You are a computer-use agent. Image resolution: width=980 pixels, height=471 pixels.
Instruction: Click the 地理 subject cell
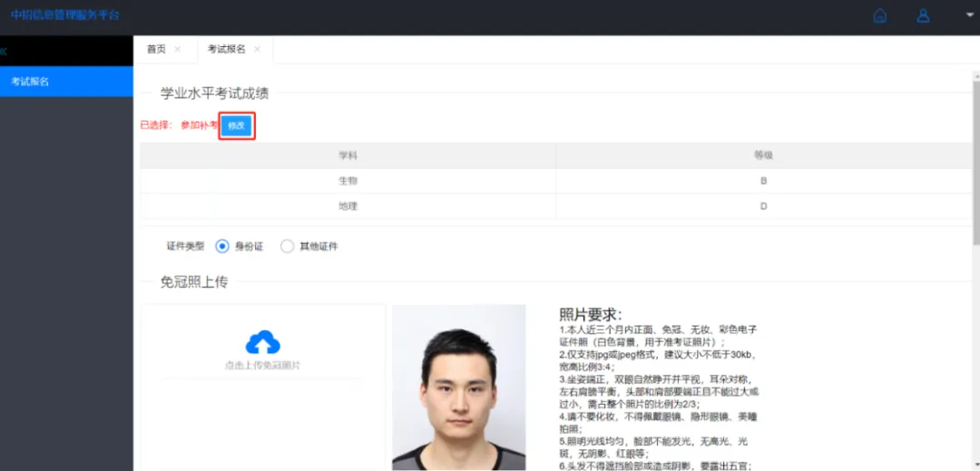coord(348,206)
